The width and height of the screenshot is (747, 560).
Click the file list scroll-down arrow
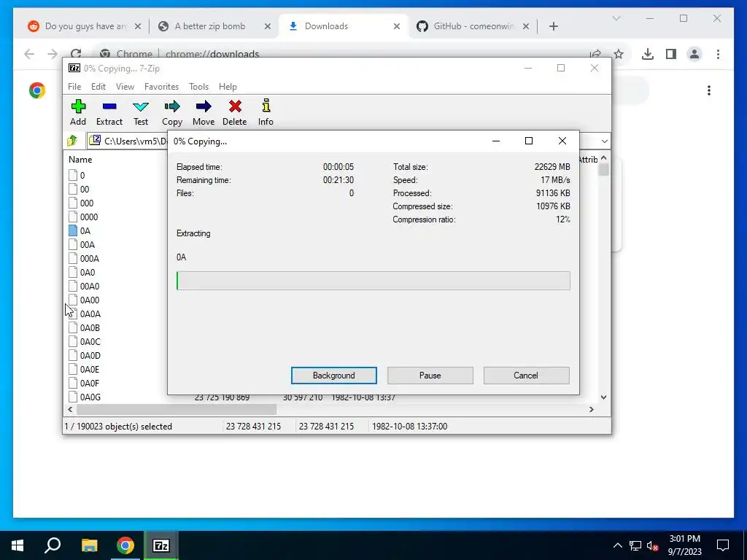(x=603, y=397)
